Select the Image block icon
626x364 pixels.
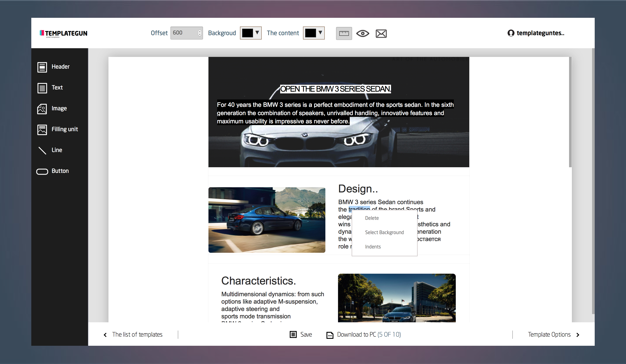tap(42, 109)
